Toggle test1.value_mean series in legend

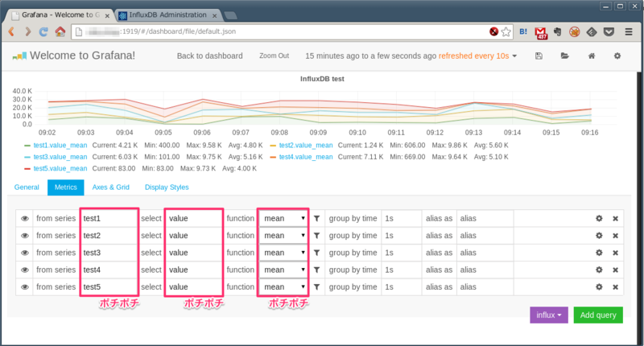click(60, 146)
